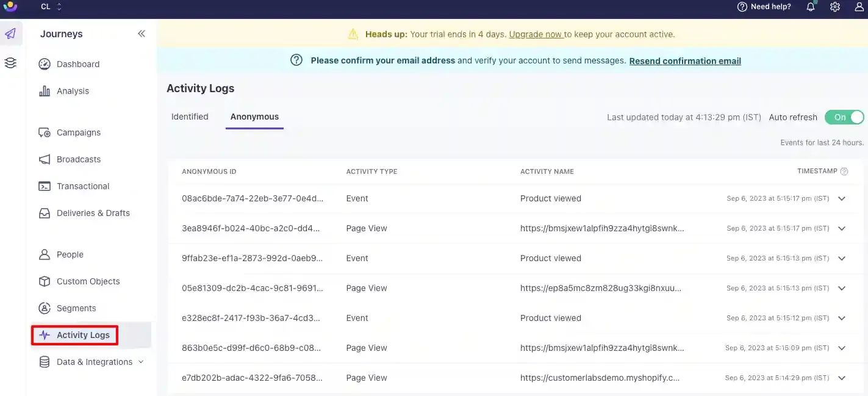Screen dimensions: 868x396
Task: Open Deliveries & Drafts
Action: click(x=93, y=213)
